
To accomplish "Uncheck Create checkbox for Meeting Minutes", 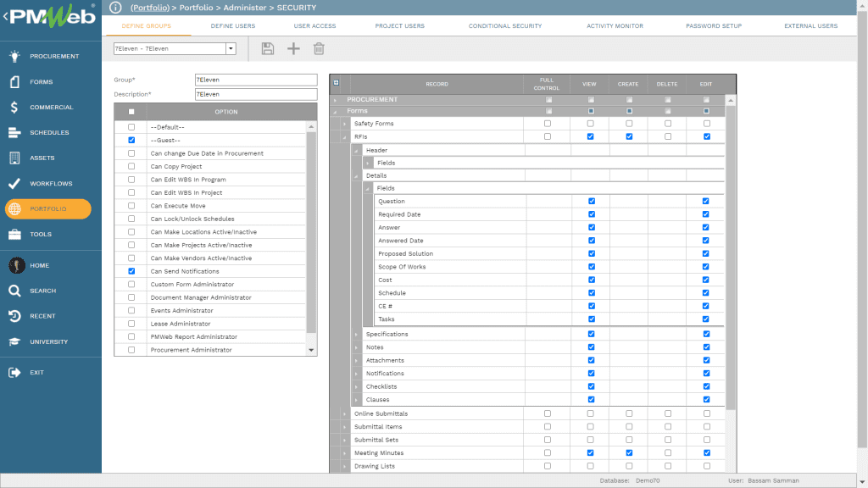I will click(x=630, y=452).
